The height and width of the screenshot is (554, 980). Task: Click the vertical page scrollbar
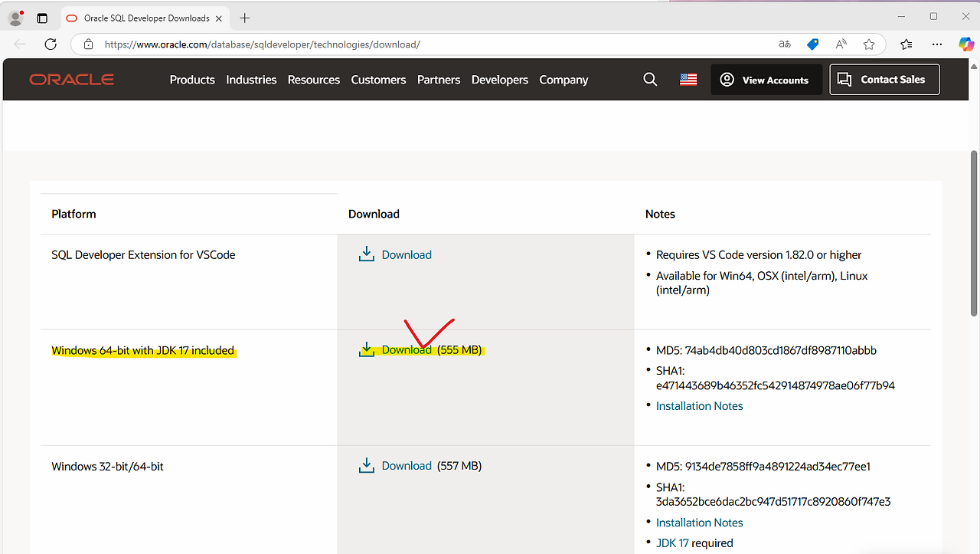[x=974, y=233]
